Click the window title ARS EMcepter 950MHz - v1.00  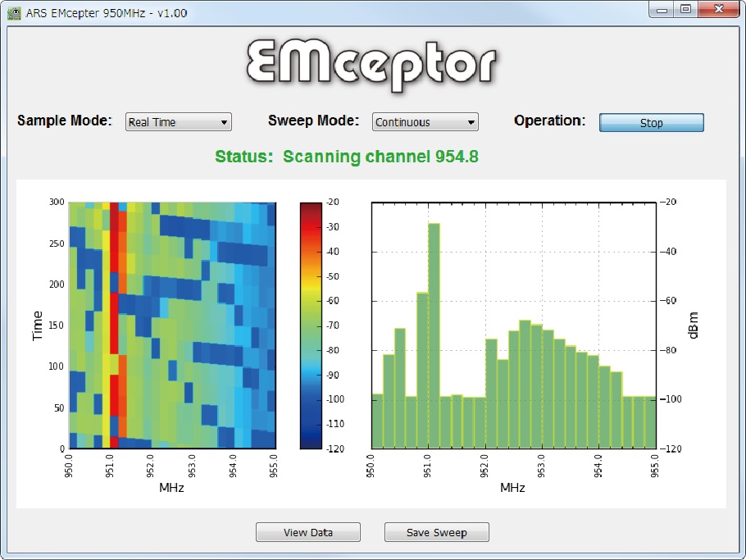pyautogui.click(x=106, y=13)
